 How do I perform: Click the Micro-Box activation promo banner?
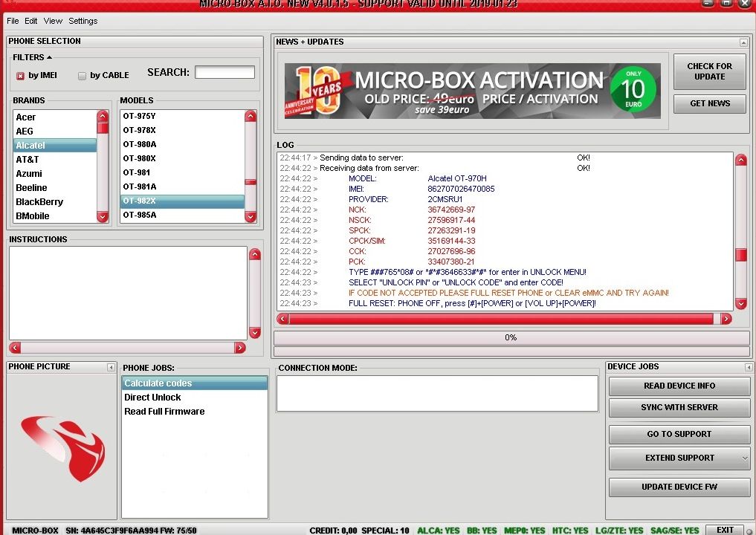(473, 91)
